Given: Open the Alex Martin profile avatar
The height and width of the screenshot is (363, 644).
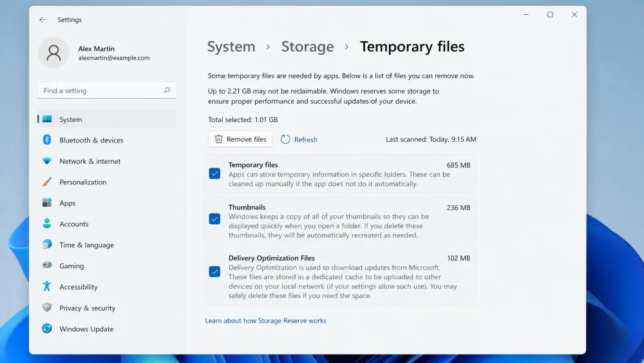Looking at the screenshot, I should [x=53, y=53].
